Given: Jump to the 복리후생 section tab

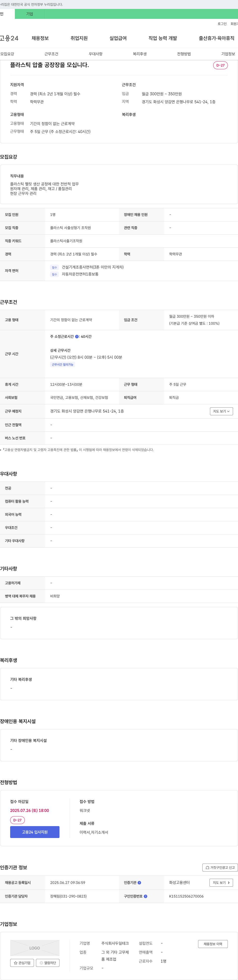Looking at the screenshot, I should point(140,54).
